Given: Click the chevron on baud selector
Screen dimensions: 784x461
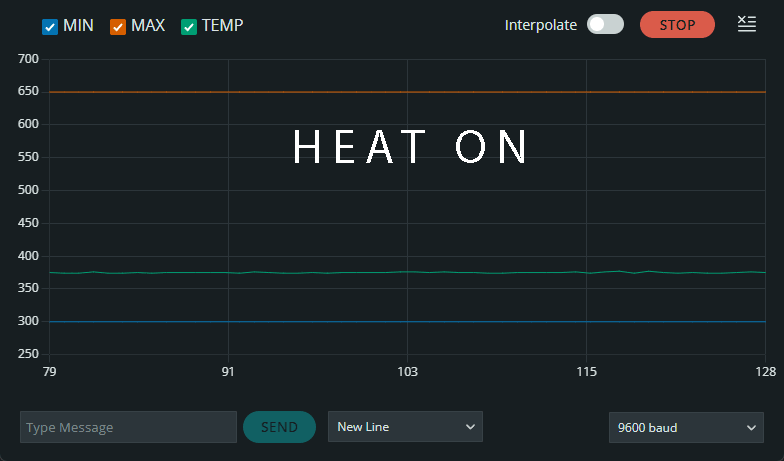Looking at the screenshot, I should pyautogui.click(x=751, y=428).
